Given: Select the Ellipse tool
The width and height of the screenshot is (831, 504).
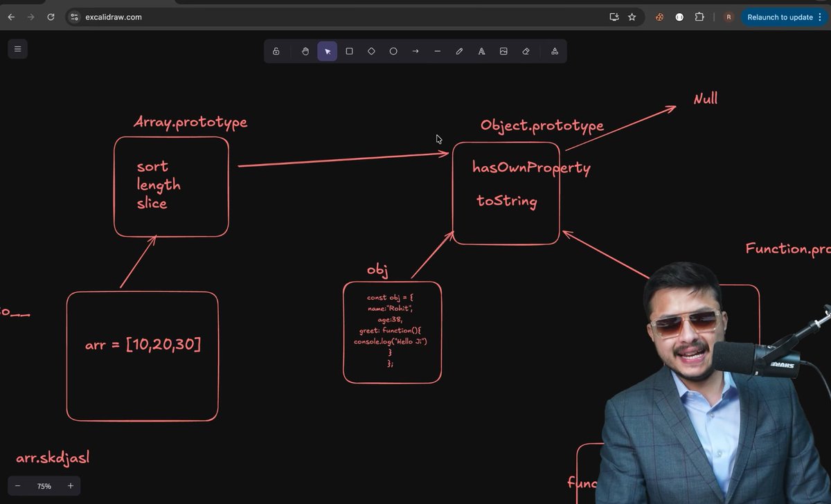Looking at the screenshot, I should point(393,51).
